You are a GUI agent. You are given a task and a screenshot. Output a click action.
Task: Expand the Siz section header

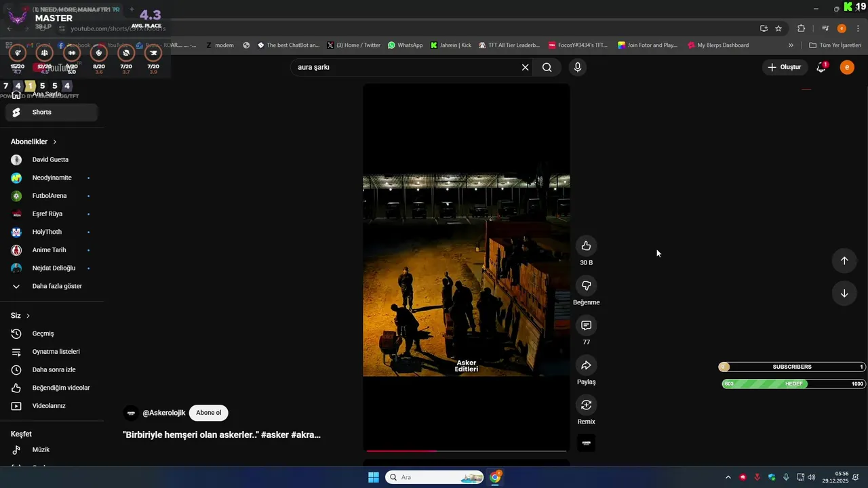[x=20, y=316]
